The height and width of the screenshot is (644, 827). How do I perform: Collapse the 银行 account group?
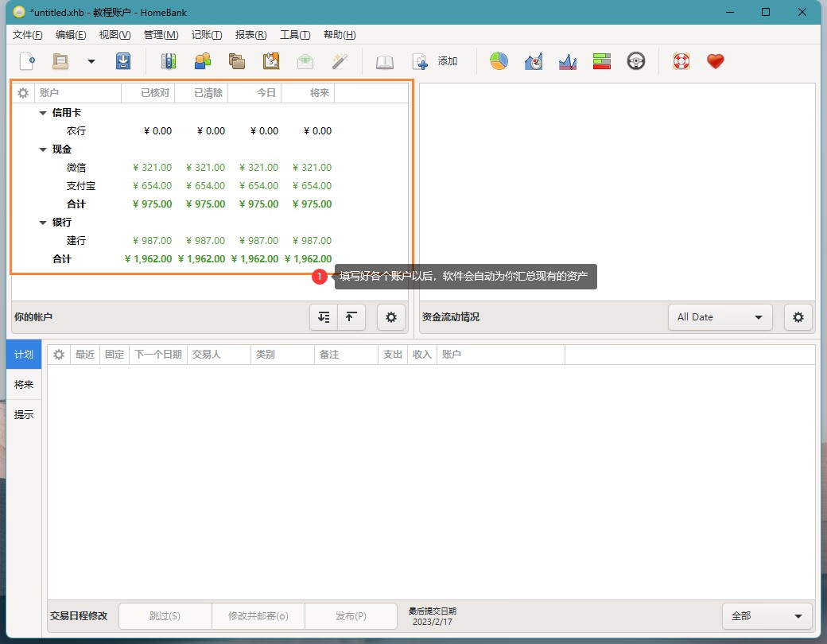[43, 223]
